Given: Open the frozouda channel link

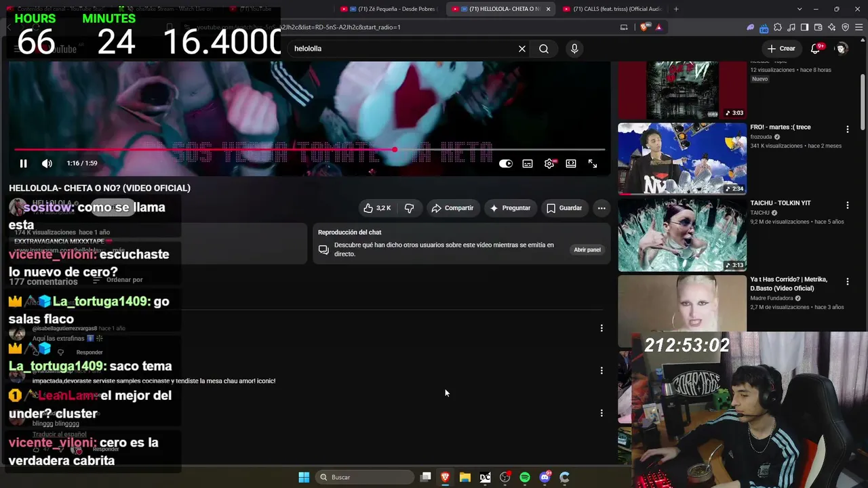Looking at the screenshot, I should (x=762, y=137).
